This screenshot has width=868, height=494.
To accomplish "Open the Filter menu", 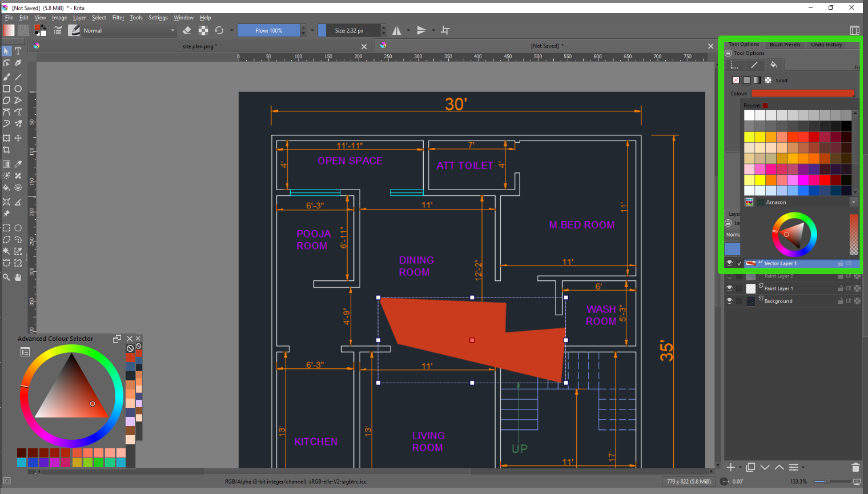I will click(x=118, y=18).
